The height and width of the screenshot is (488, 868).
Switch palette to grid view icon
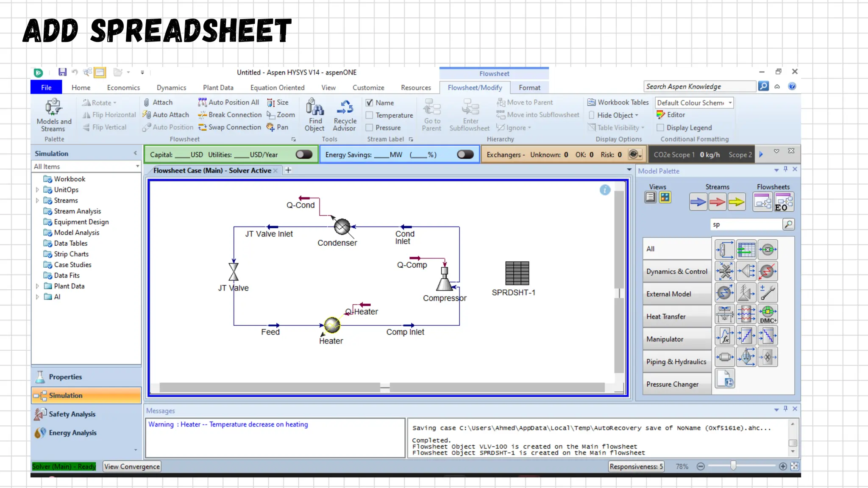coord(665,197)
